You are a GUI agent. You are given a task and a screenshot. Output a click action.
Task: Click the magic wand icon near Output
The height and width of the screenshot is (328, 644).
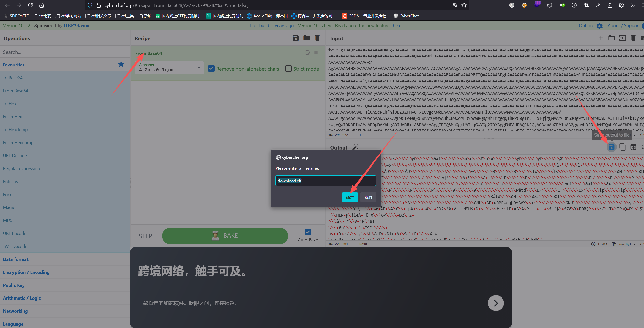356,147
